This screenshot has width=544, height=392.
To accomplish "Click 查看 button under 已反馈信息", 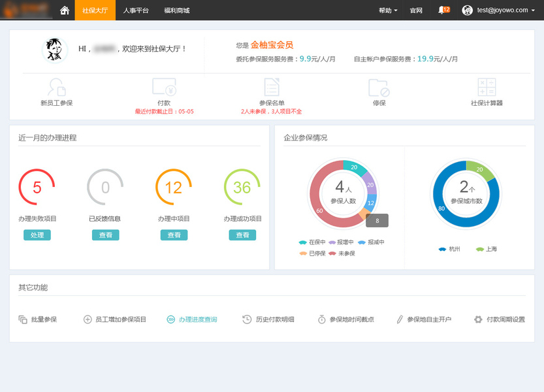I will [x=106, y=235].
